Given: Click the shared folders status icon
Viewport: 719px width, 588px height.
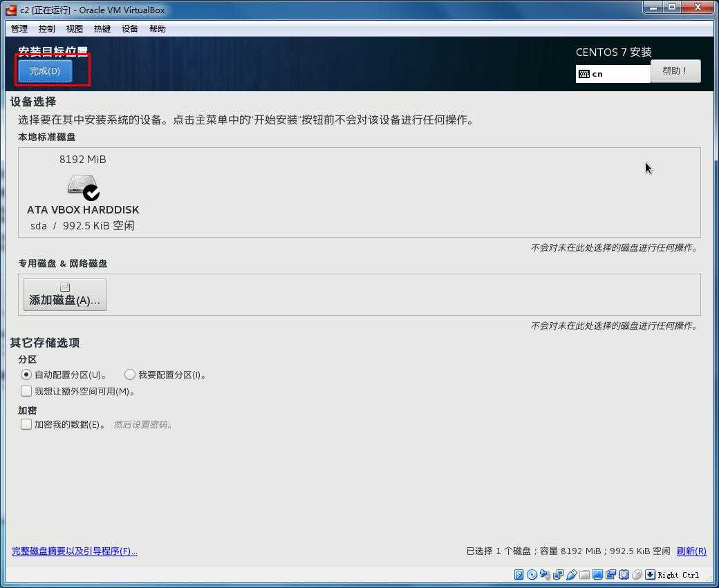Looking at the screenshot, I should [584, 574].
